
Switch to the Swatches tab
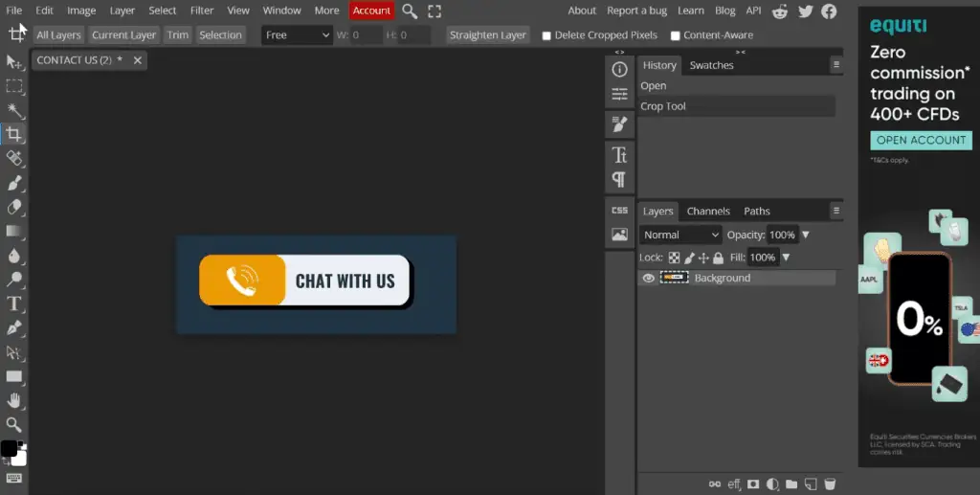point(711,65)
